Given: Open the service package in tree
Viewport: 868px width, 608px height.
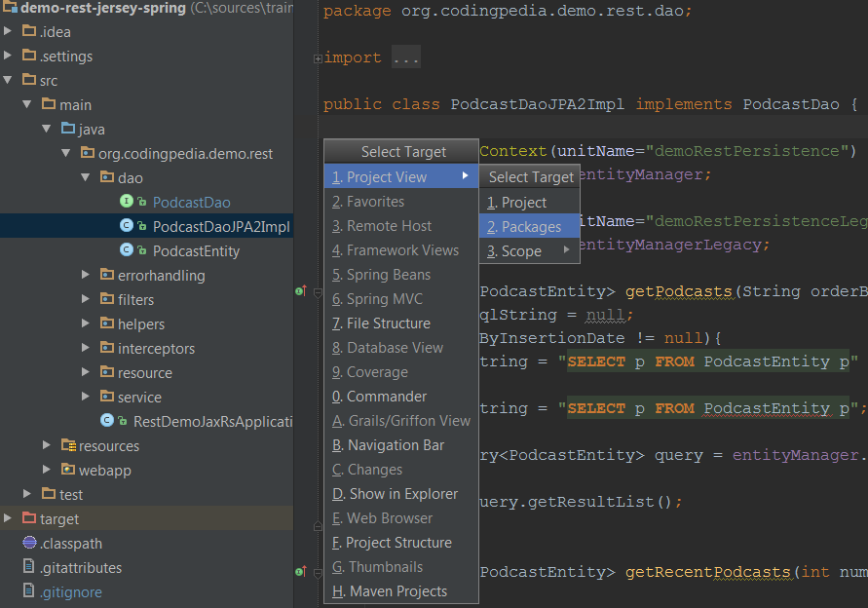Looking at the screenshot, I should (139, 397).
